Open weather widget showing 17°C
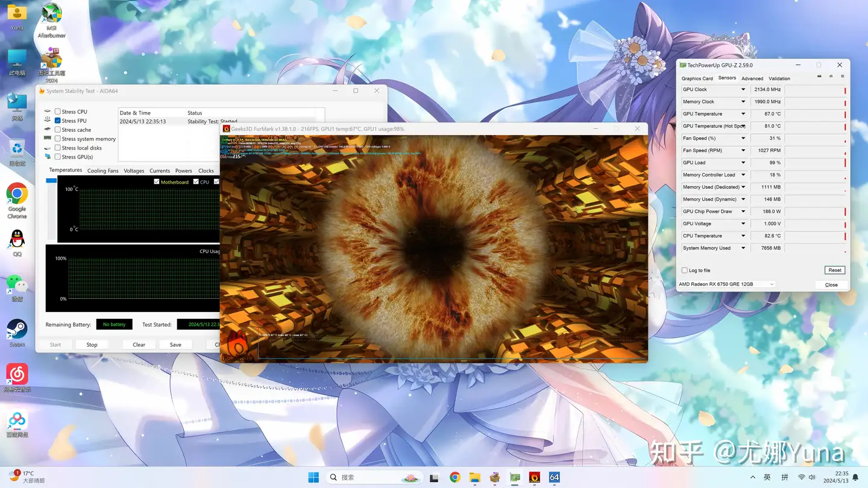868x488 pixels. point(27,477)
